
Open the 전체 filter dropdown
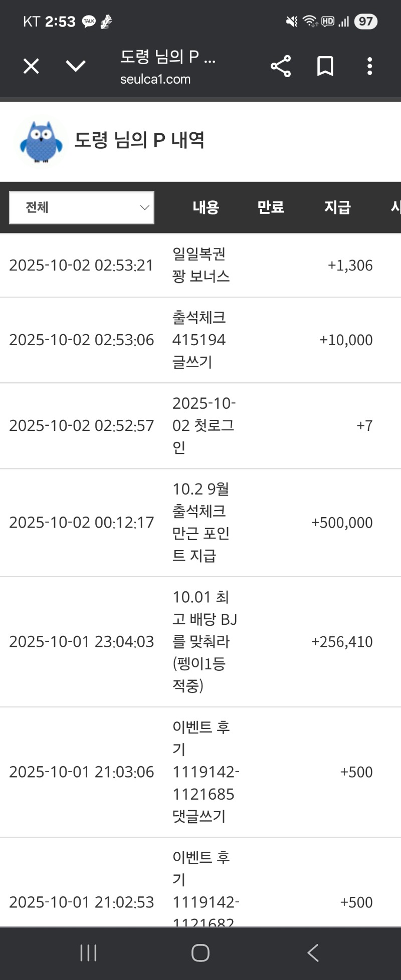tap(82, 207)
